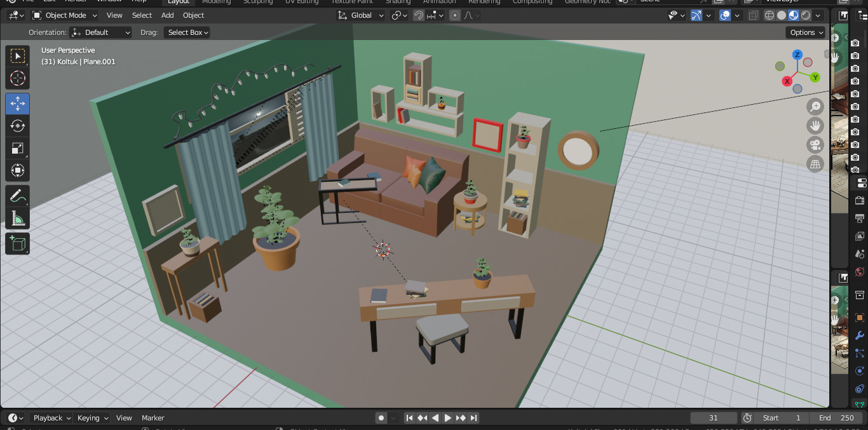This screenshot has height=430, width=868.
Task: Open the Tool properties tab
Action: [x=860, y=183]
